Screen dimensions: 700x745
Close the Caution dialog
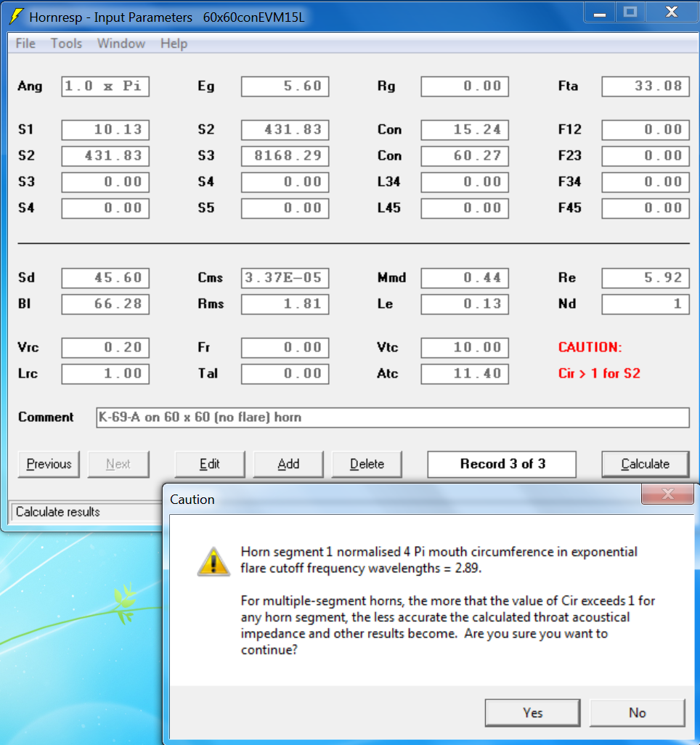click(667, 494)
